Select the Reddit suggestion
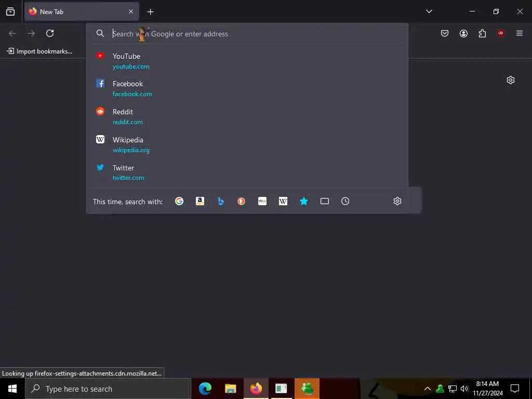The image size is (532, 399). pyautogui.click(x=247, y=117)
